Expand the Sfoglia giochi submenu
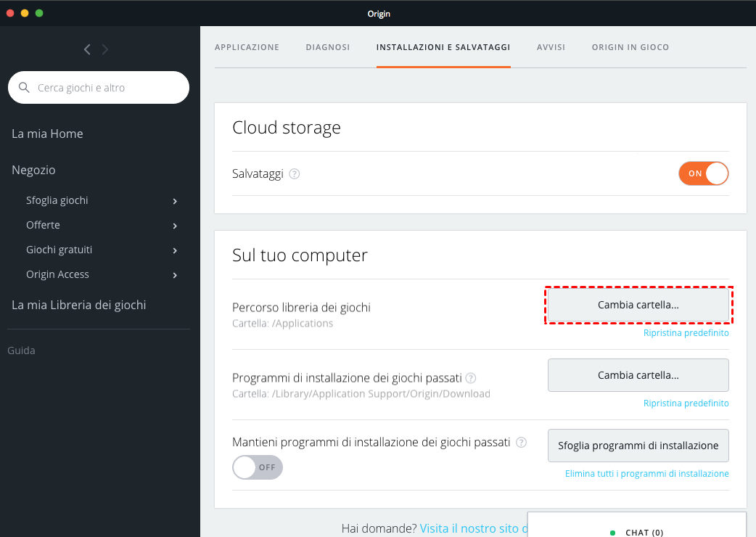The height and width of the screenshot is (537, 756). pos(176,201)
